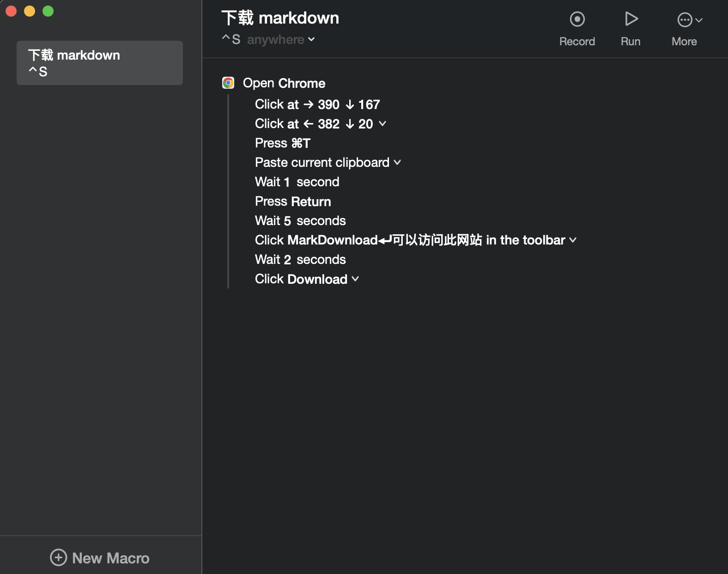Run the macro with the play icon
728x574 pixels.
coord(631,19)
